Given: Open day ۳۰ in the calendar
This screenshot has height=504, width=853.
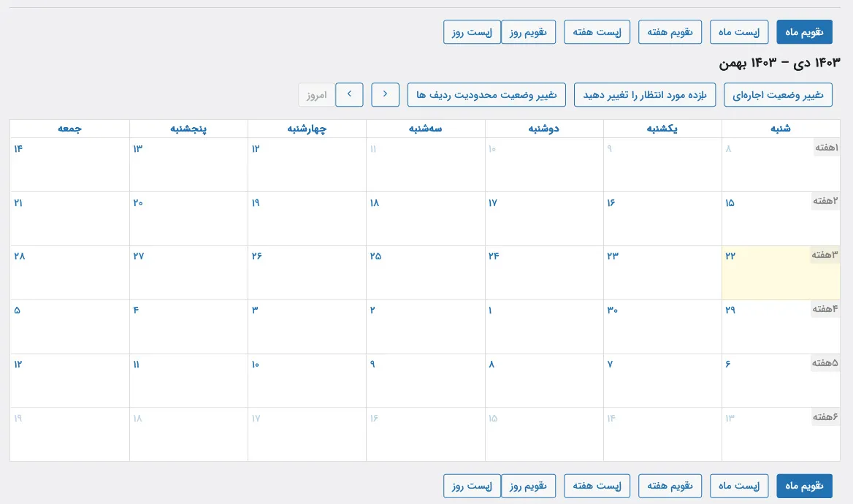Looking at the screenshot, I should [612, 310].
